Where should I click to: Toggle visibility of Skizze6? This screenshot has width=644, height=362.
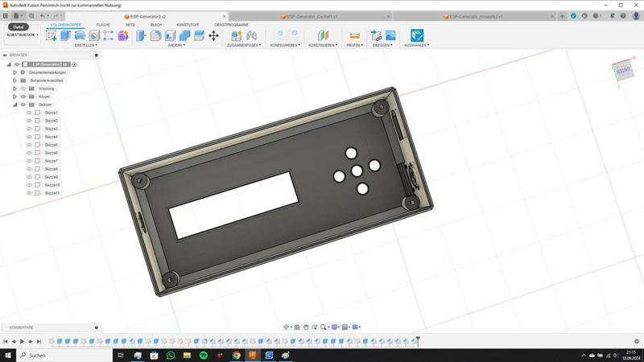[29, 153]
